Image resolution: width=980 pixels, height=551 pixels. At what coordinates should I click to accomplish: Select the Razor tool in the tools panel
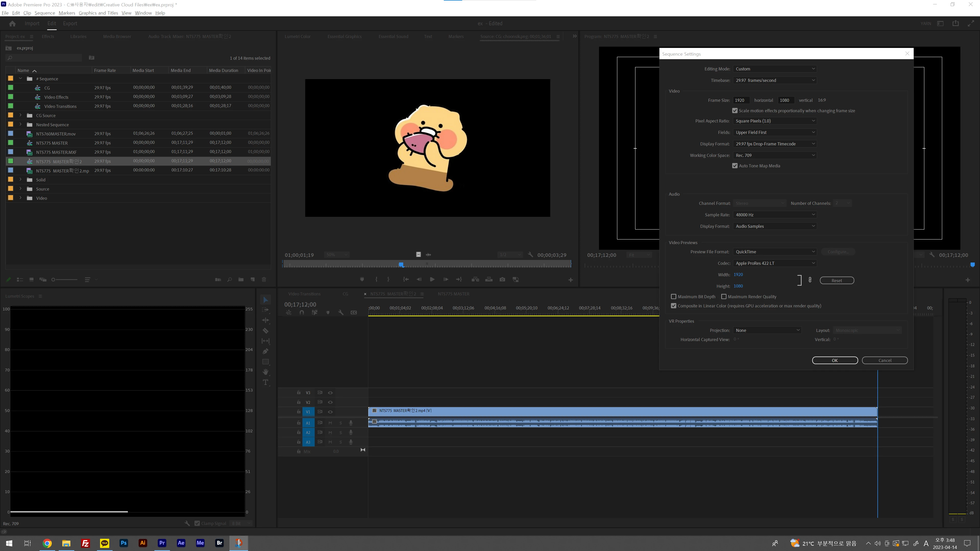265,331
